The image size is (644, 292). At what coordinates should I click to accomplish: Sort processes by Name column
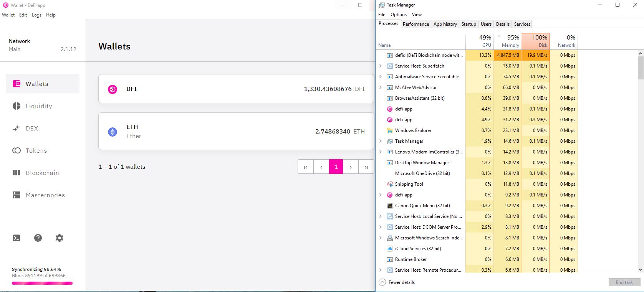421,41
